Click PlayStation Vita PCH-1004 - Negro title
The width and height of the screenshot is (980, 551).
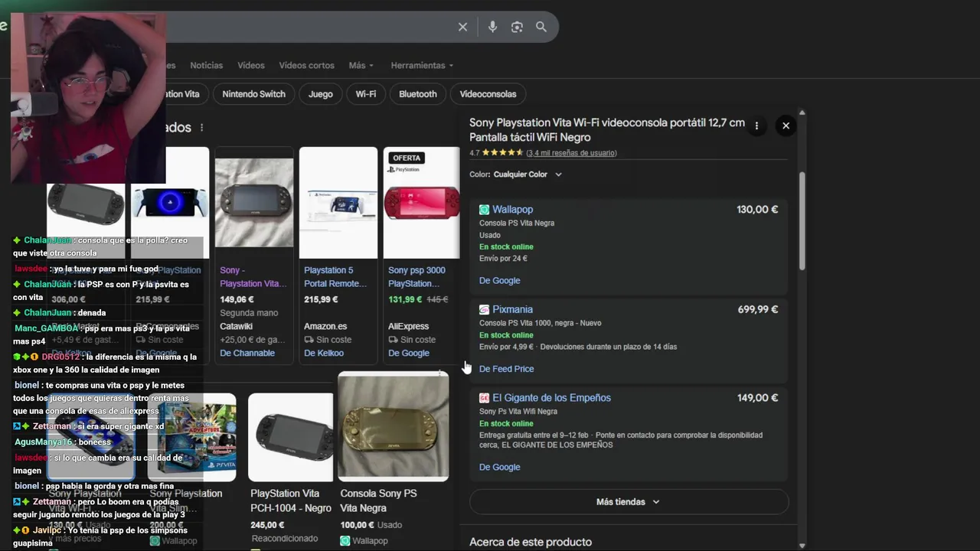(x=291, y=501)
